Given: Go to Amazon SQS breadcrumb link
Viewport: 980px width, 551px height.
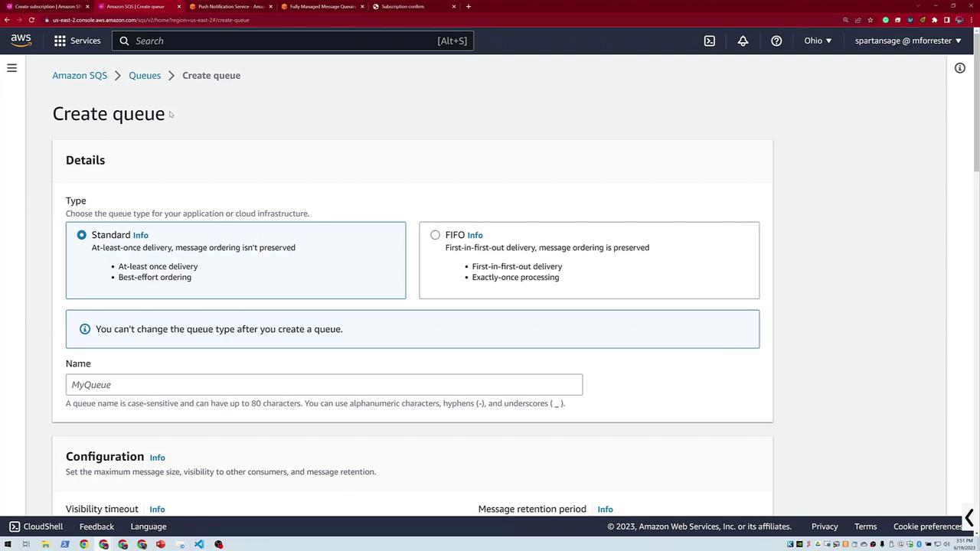Looking at the screenshot, I should (80, 75).
